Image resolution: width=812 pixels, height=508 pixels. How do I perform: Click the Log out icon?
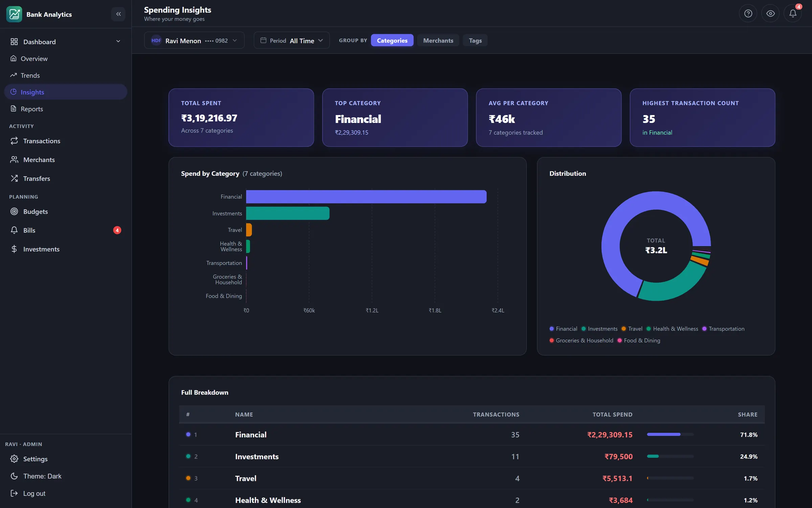14,493
